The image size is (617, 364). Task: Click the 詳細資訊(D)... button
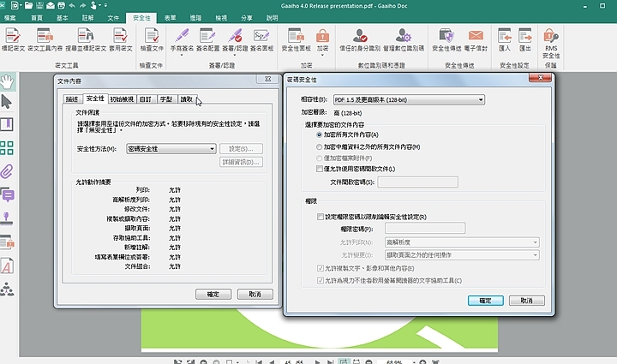241,162
